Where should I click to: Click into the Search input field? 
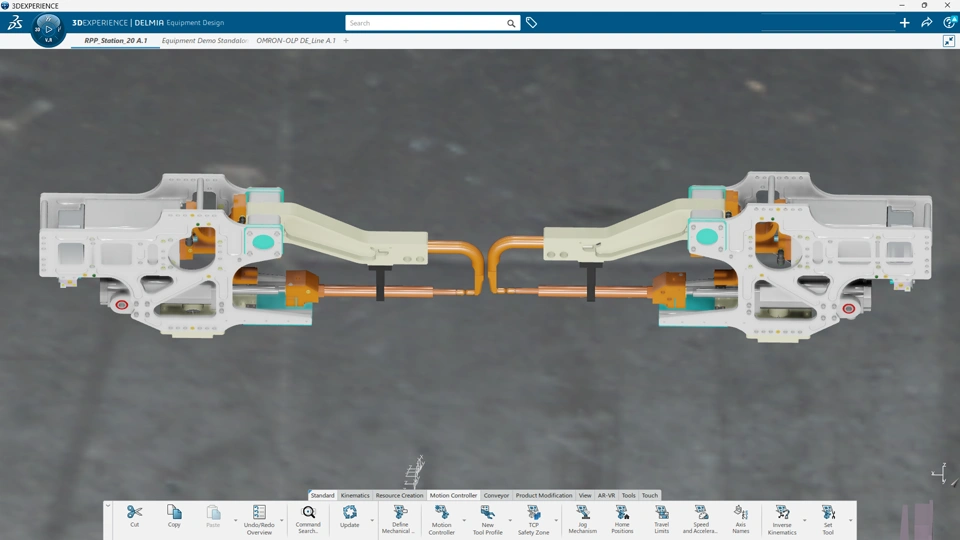tap(426, 23)
